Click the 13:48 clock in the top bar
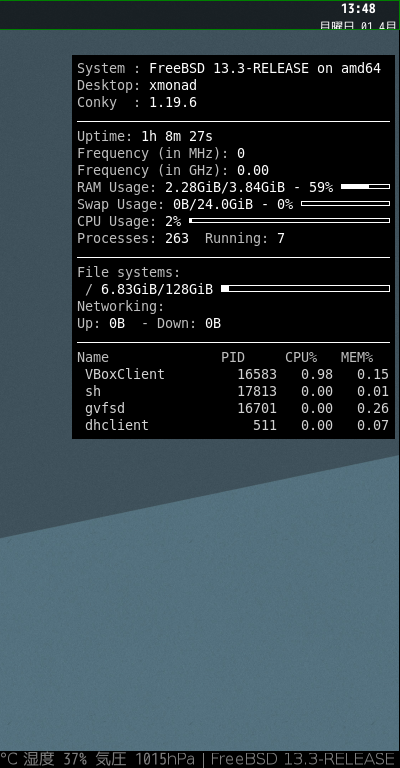Image resolution: width=400 pixels, height=768 pixels. pos(358,9)
